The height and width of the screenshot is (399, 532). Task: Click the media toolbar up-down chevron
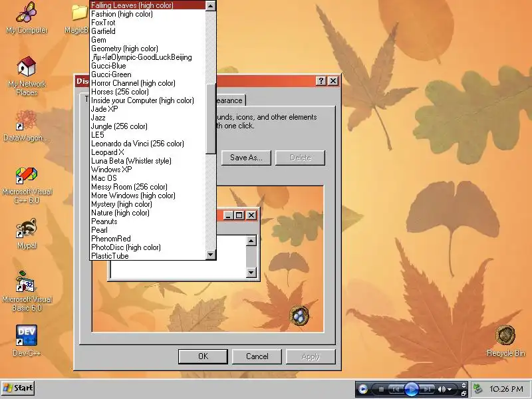coord(464,386)
